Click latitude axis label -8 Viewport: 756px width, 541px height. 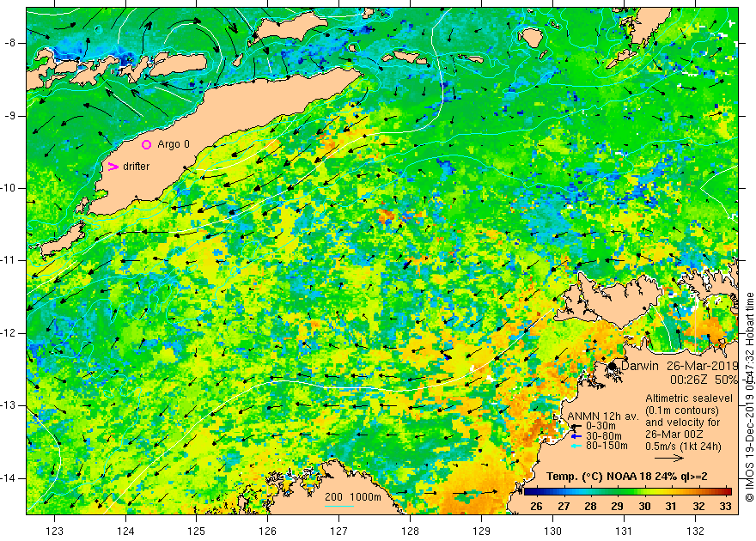(10, 43)
